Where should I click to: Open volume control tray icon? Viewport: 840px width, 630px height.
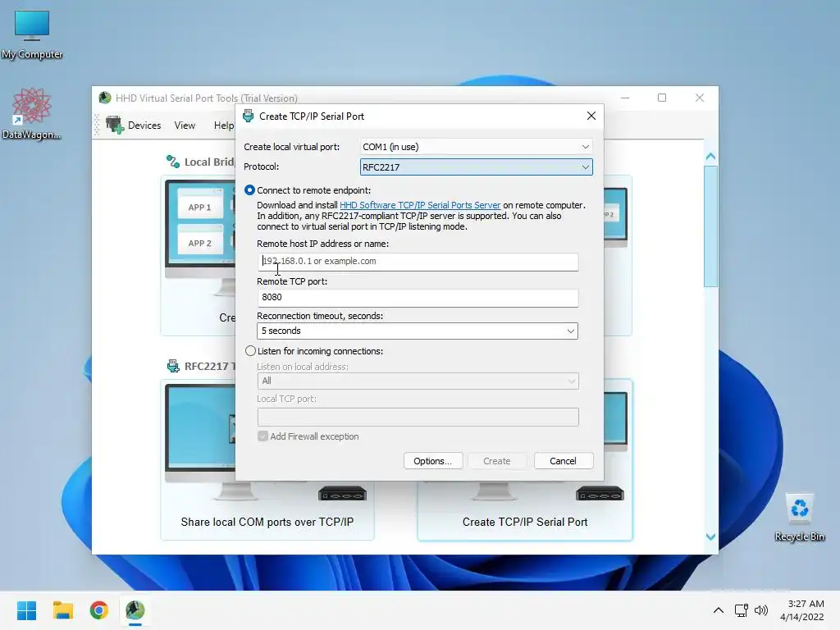(x=760, y=610)
